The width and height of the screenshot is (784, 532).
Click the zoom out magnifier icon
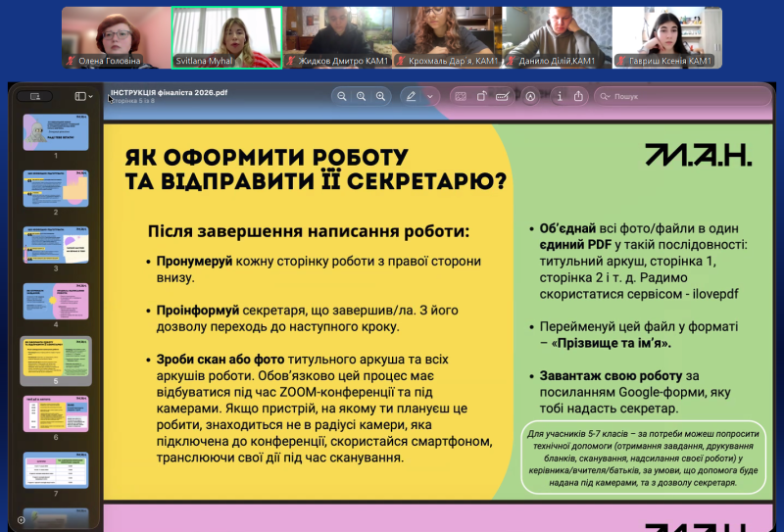[x=341, y=96]
